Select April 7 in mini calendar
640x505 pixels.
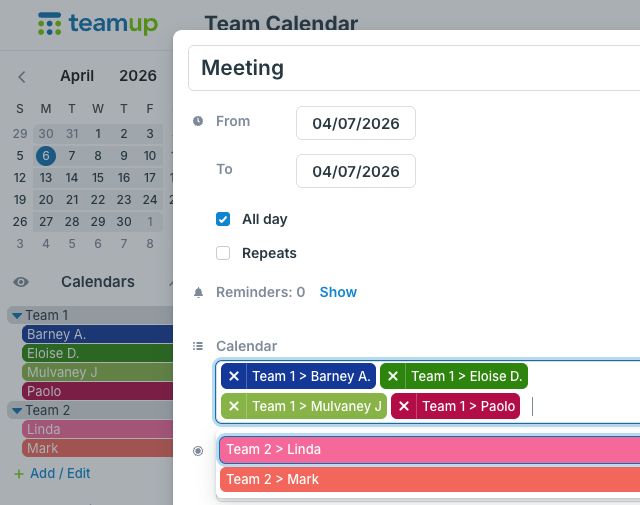coord(72,156)
